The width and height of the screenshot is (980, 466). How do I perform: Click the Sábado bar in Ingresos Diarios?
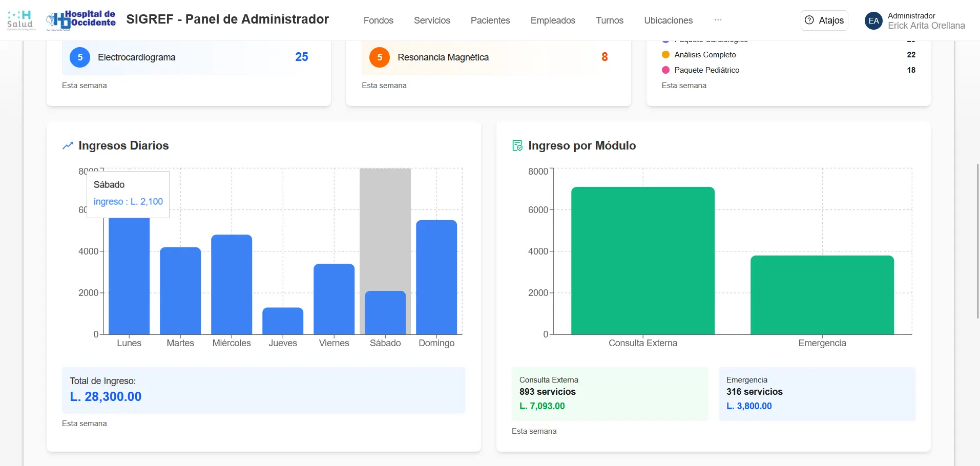click(385, 312)
